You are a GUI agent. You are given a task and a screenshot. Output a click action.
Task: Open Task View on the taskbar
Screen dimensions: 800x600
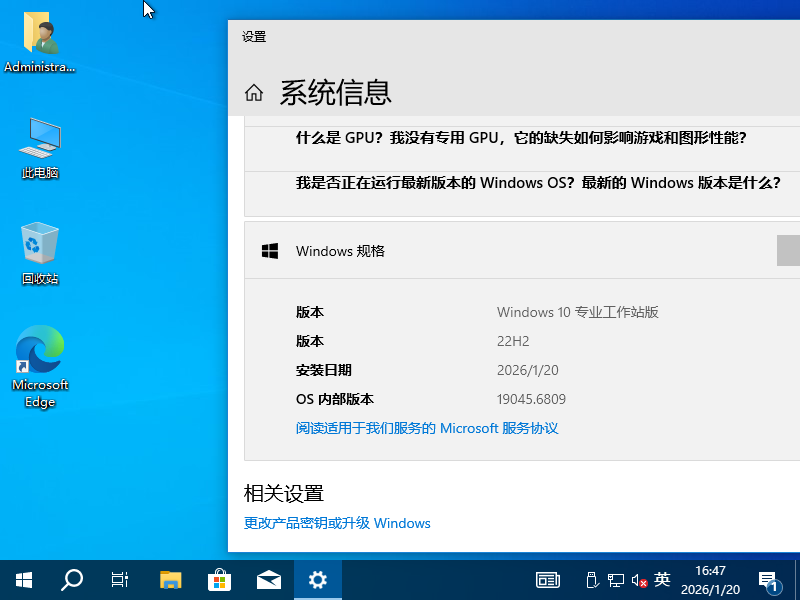(120, 579)
